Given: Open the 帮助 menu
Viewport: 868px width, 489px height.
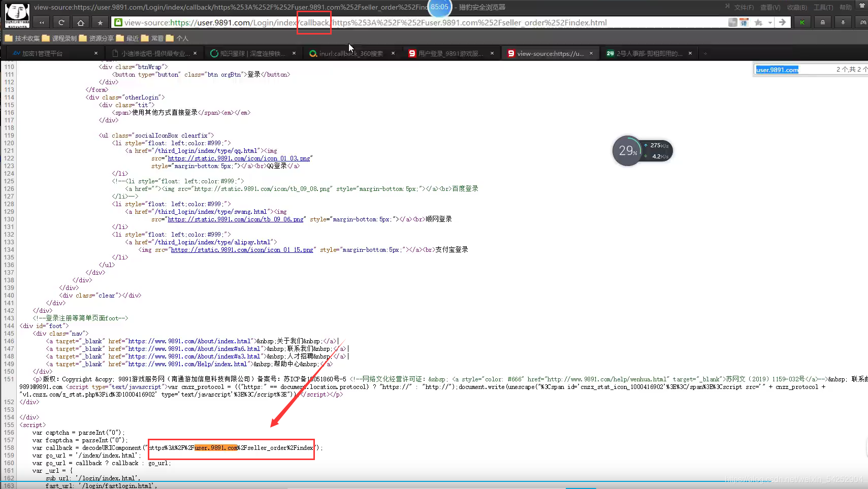Looking at the screenshot, I should [x=846, y=7].
